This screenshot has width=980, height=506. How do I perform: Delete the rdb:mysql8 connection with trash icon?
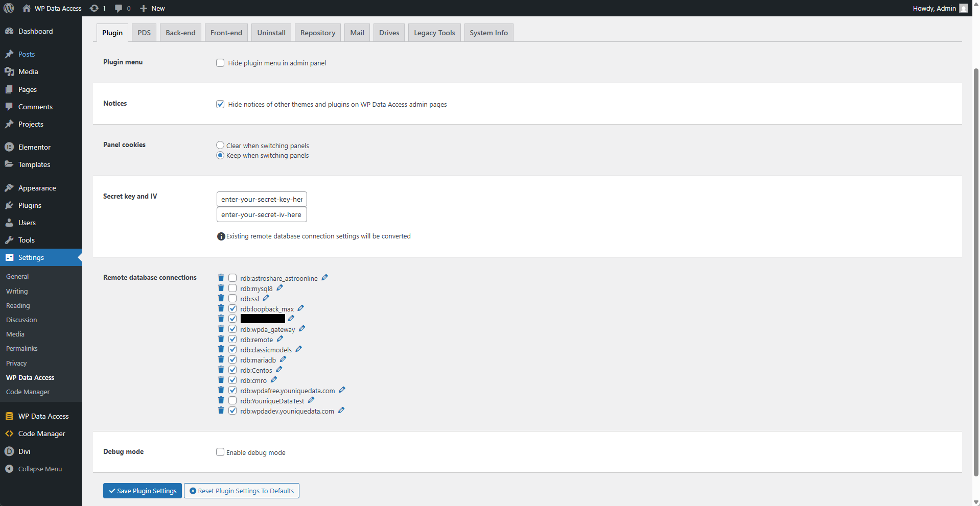pos(221,287)
